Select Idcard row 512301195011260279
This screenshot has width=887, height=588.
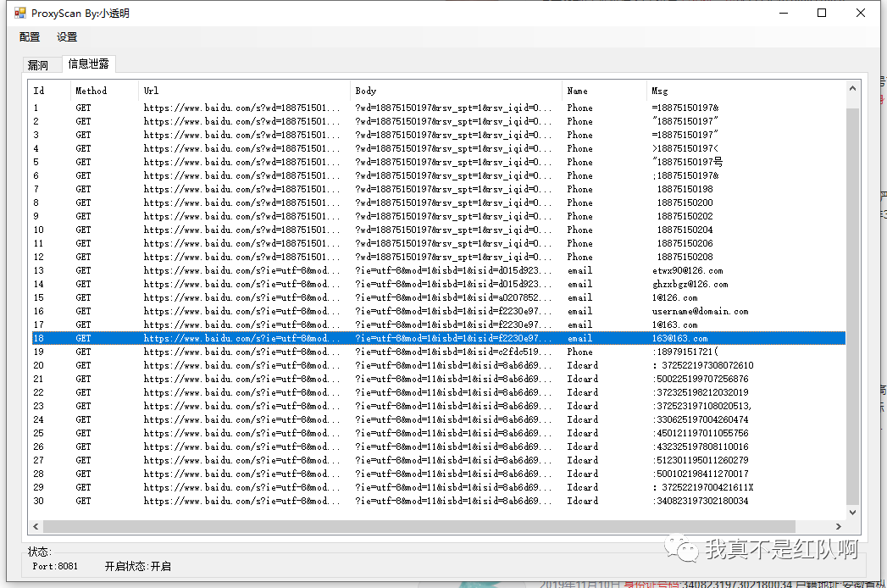pyautogui.click(x=438, y=461)
